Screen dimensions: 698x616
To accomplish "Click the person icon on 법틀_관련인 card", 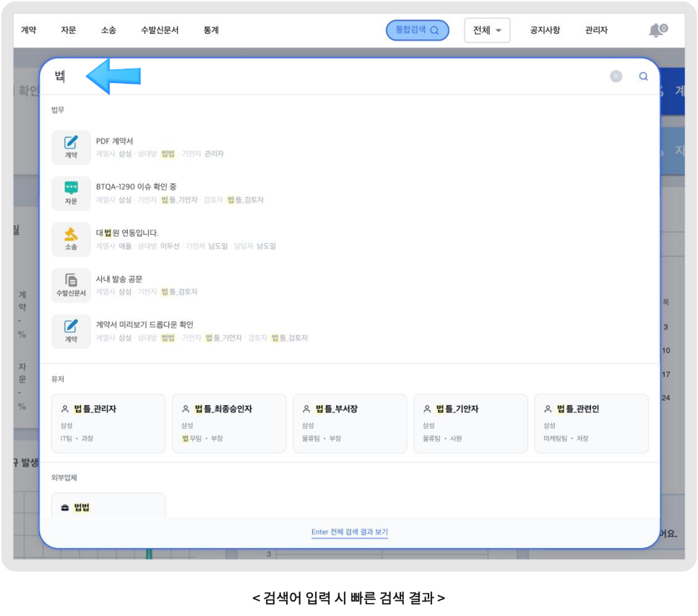I will (x=548, y=409).
